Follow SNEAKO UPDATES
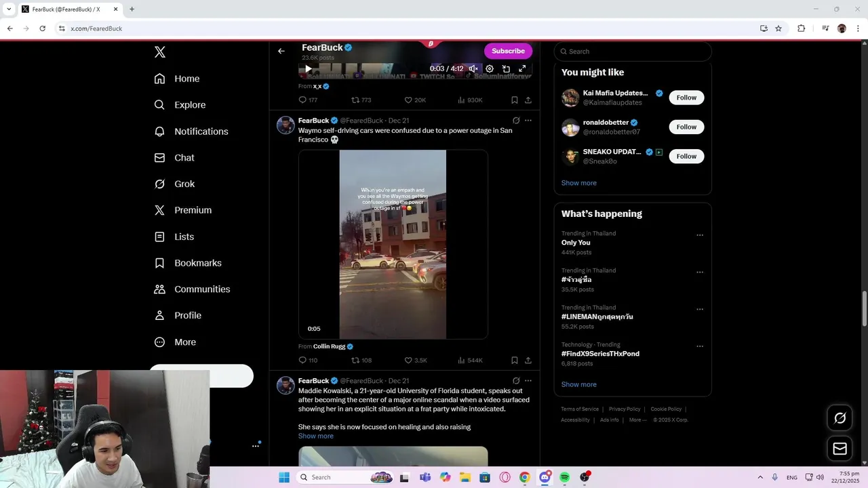The width and height of the screenshot is (868, 488). click(686, 156)
